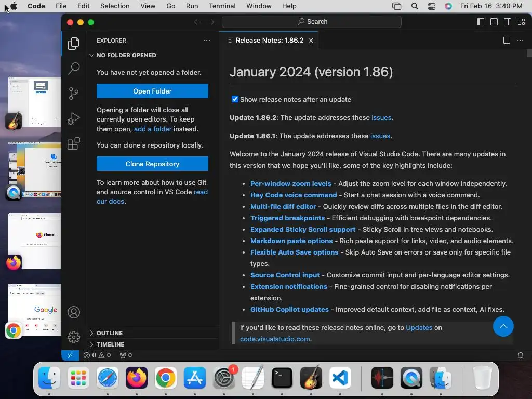Select the Google Chrome window thumbnail

pyautogui.click(x=35, y=310)
